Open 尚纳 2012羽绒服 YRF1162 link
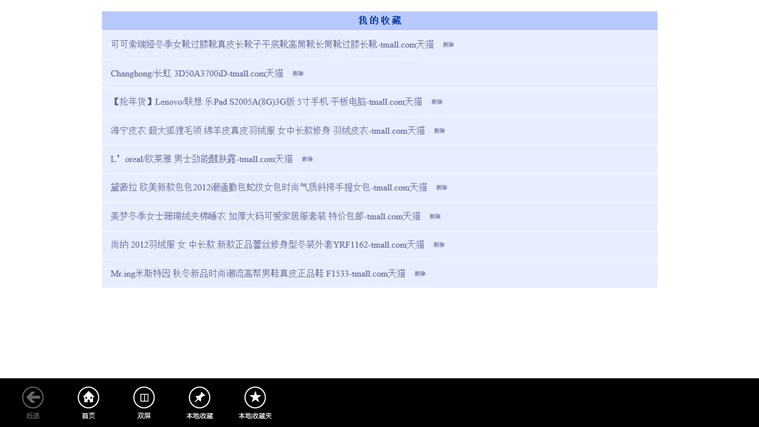Viewport: 759px width, 427px height. point(267,244)
